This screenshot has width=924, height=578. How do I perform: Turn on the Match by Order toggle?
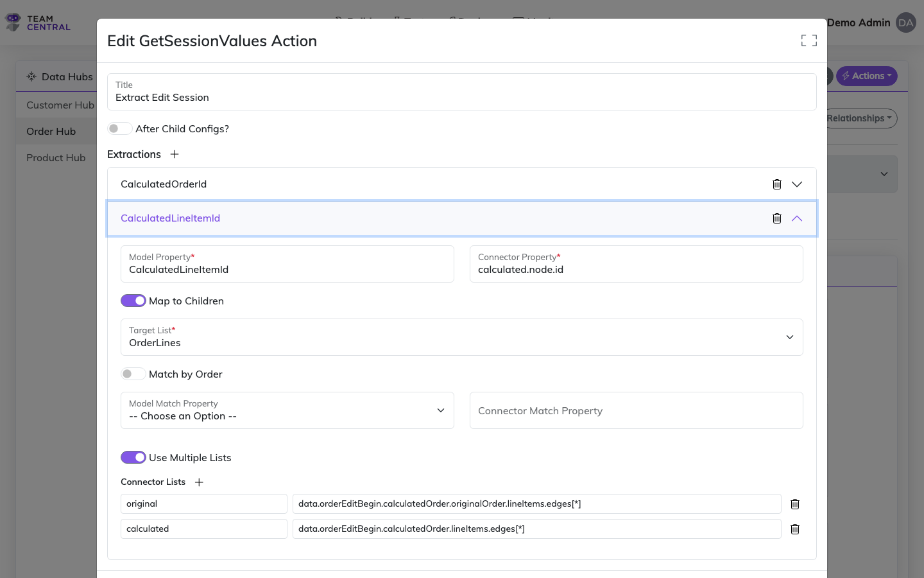[133, 373]
